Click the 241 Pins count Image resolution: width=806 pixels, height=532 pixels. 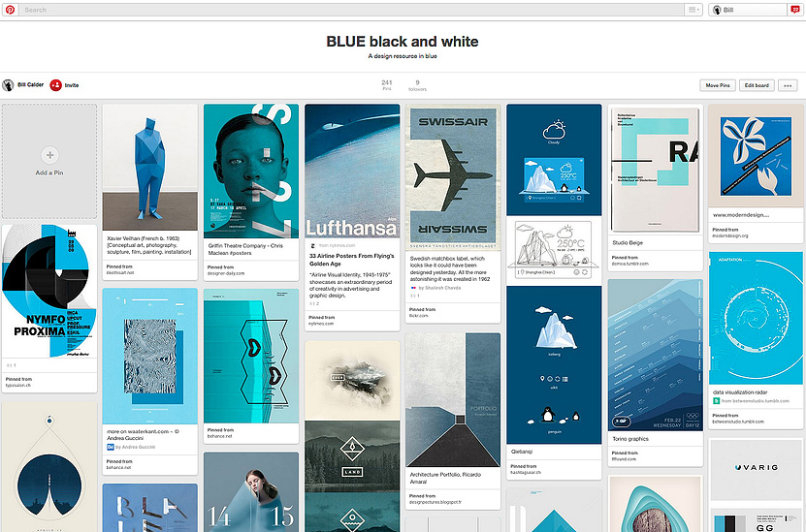tap(387, 84)
